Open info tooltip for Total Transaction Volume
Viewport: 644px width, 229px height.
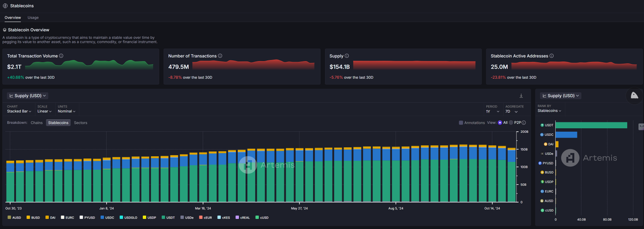(x=61, y=55)
